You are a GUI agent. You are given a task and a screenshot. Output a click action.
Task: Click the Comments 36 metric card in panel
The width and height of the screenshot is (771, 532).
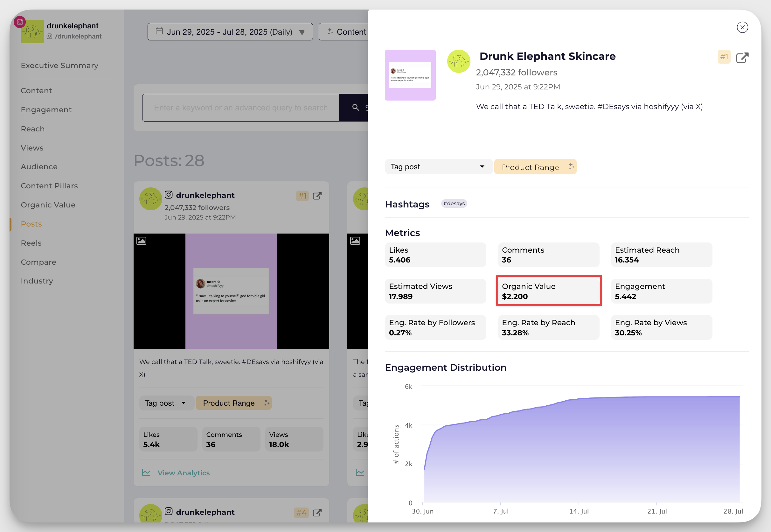pos(548,255)
